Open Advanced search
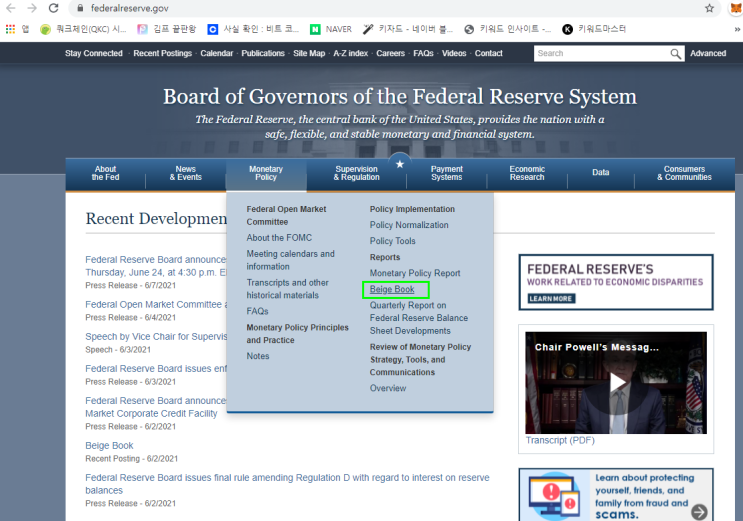This screenshot has width=743, height=521. [x=708, y=54]
